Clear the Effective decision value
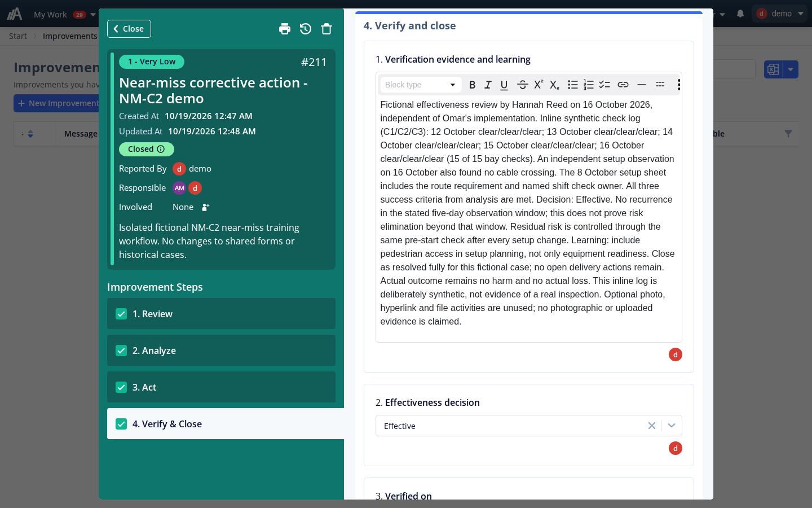The width and height of the screenshot is (812, 508). click(x=652, y=426)
